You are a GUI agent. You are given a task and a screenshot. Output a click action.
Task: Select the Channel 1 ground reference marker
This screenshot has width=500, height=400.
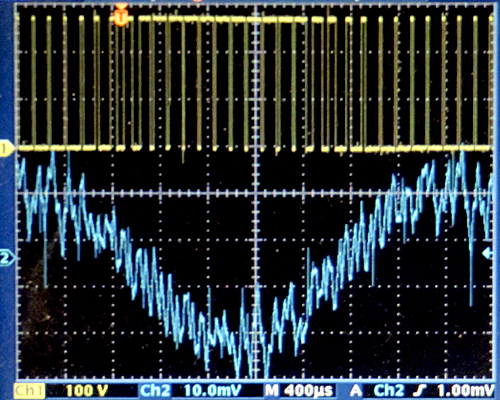pos(6,149)
